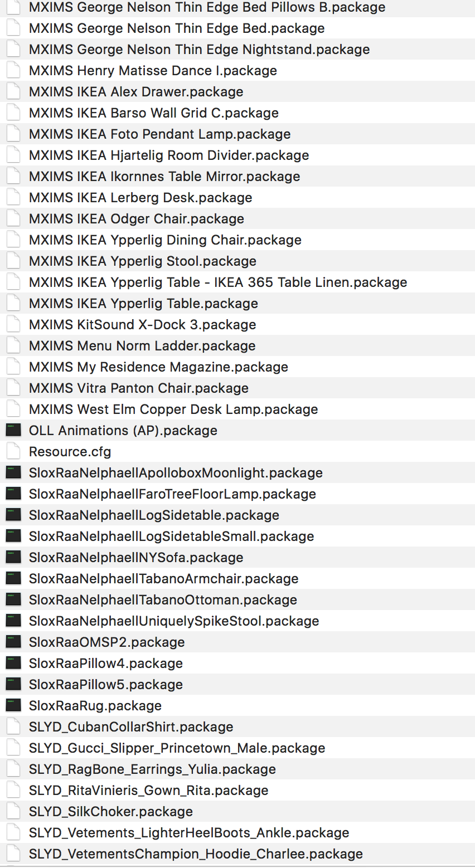The height and width of the screenshot is (868, 475).
Task: Select MXIMS My Residence Magazine.package
Action: [x=237, y=367]
